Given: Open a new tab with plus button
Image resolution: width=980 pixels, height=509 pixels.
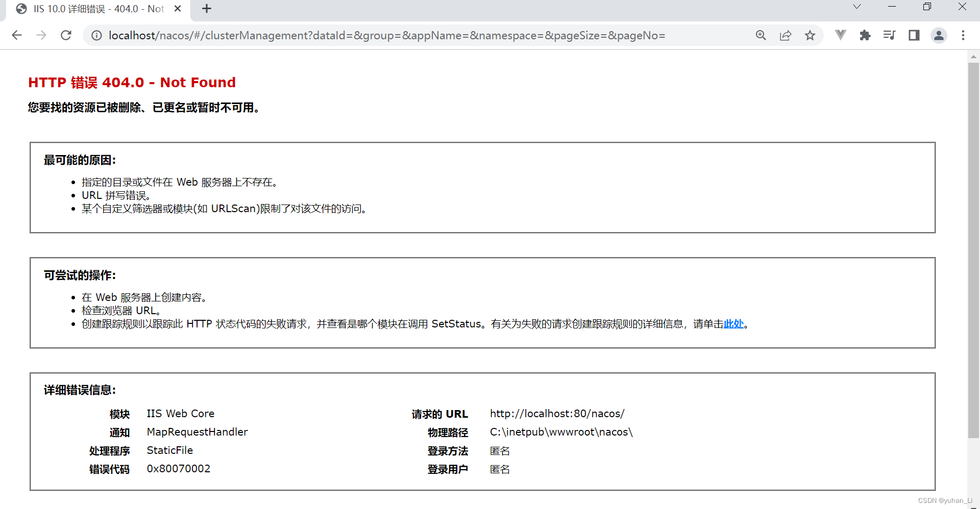Looking at the screenshot, I should pyautogui.click(x=207, y=9).
